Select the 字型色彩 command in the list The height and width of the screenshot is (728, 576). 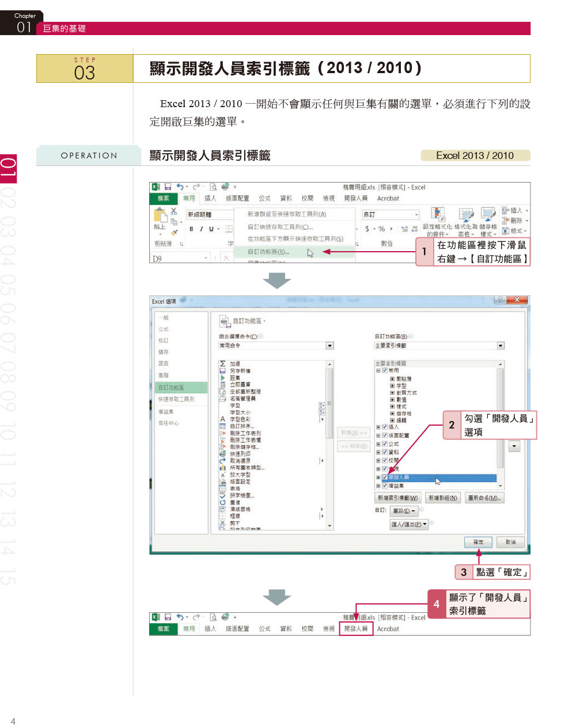(235, 419)
